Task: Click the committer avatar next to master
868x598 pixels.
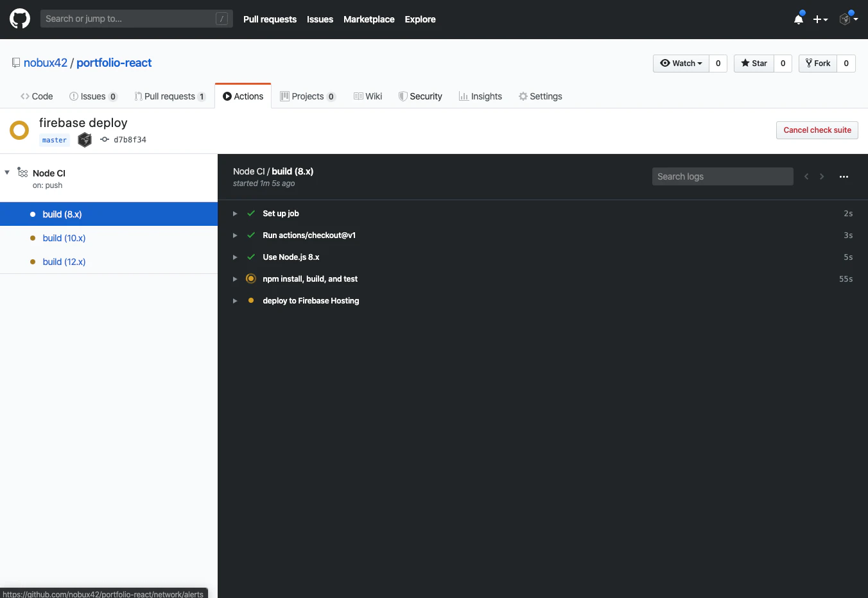Action: point(85,140)
